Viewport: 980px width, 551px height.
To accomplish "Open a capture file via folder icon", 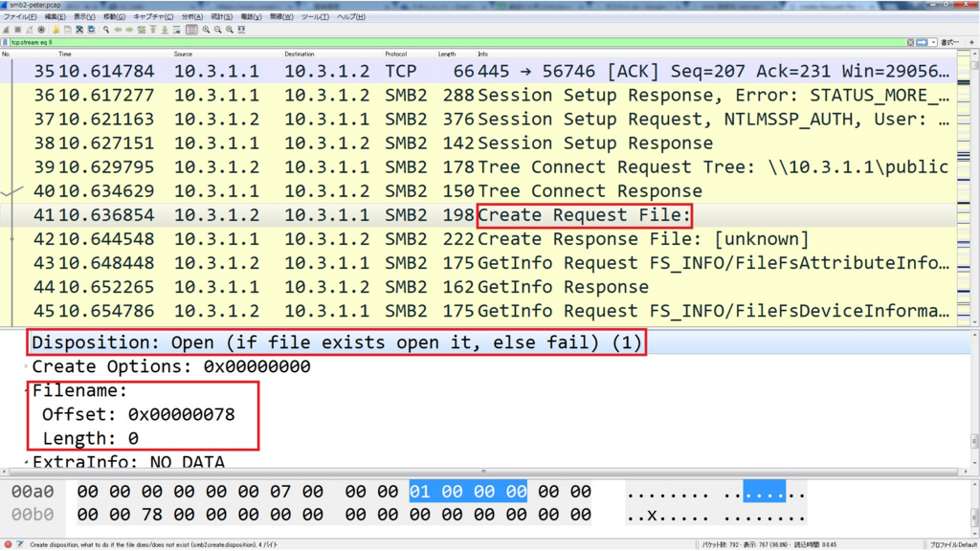I will (x=56, y=30).
